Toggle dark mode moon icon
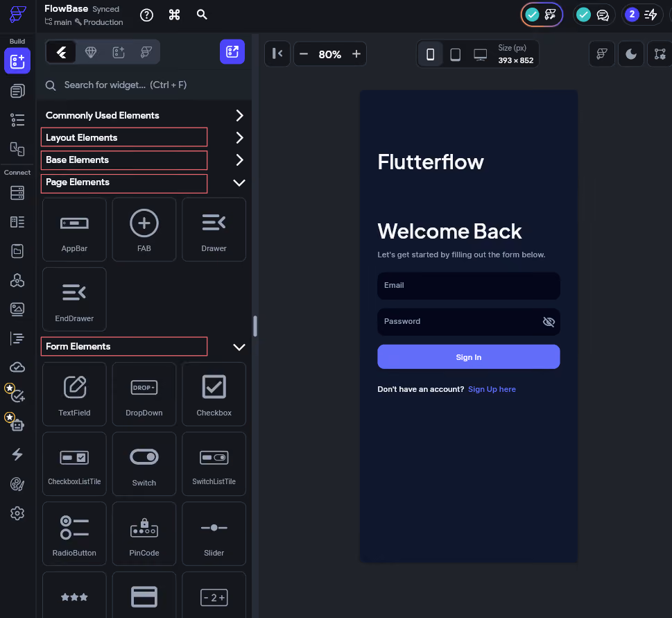This screenshot has width=672, height=618. (631, 54)
